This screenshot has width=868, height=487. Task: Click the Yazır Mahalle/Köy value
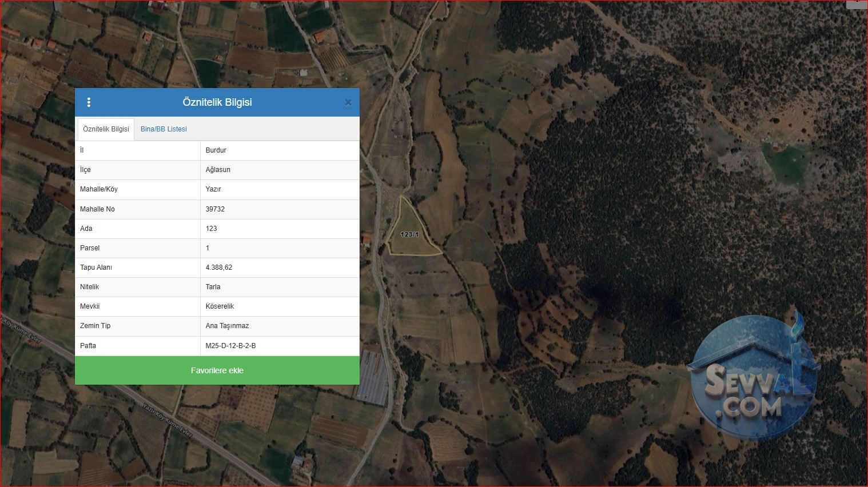(x=213, y=189)
